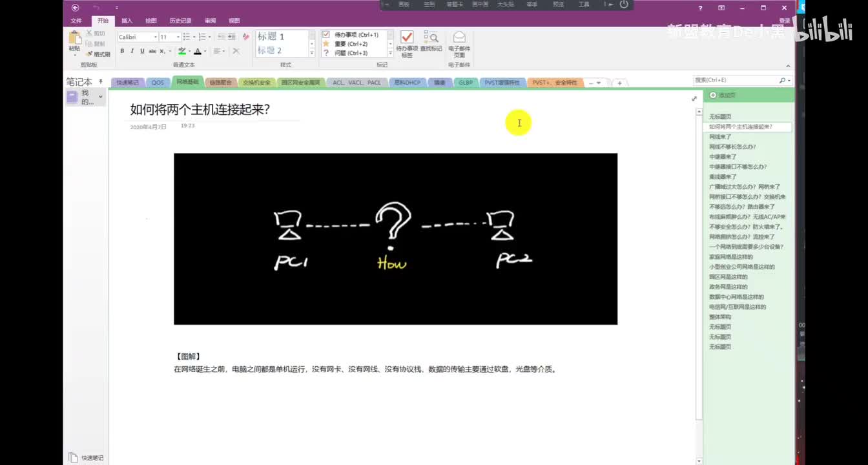Click the back arrow in title bar
Image resolution: width=868 pixels, height=465 pixels.
point(76,8)
